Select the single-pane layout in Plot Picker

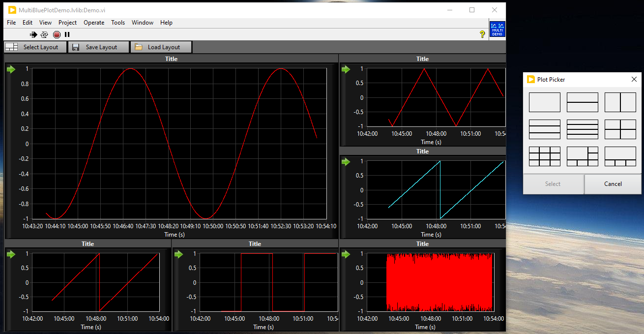coord(545,102)
